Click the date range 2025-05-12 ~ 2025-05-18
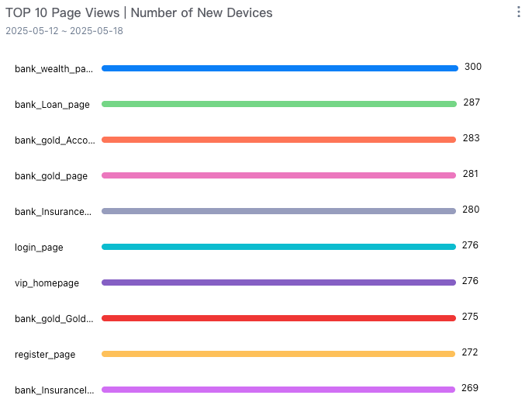532x416 pixels. [x=64, y=31]
